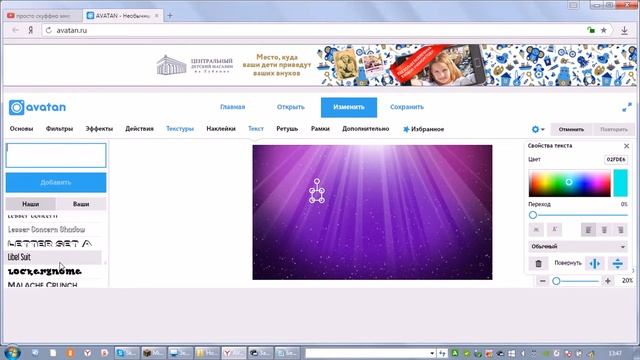Image resolution: width=640 pixels, height=360 pixels.
Task: Zoom out with the minus button
Action: tap(542, 281)
